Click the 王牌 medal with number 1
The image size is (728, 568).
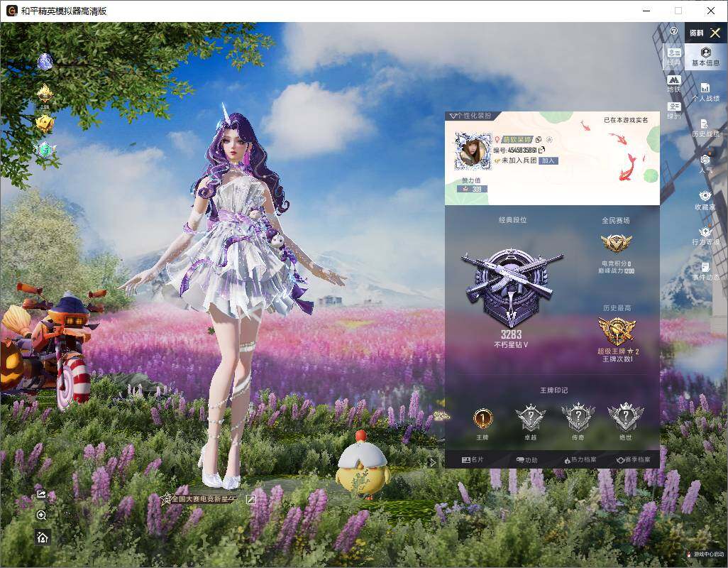(482, 418)
